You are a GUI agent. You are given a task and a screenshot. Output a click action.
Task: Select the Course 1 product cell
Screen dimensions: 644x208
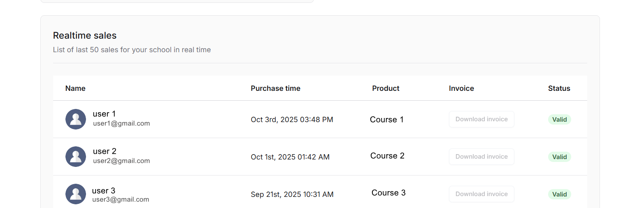(386, 120)
